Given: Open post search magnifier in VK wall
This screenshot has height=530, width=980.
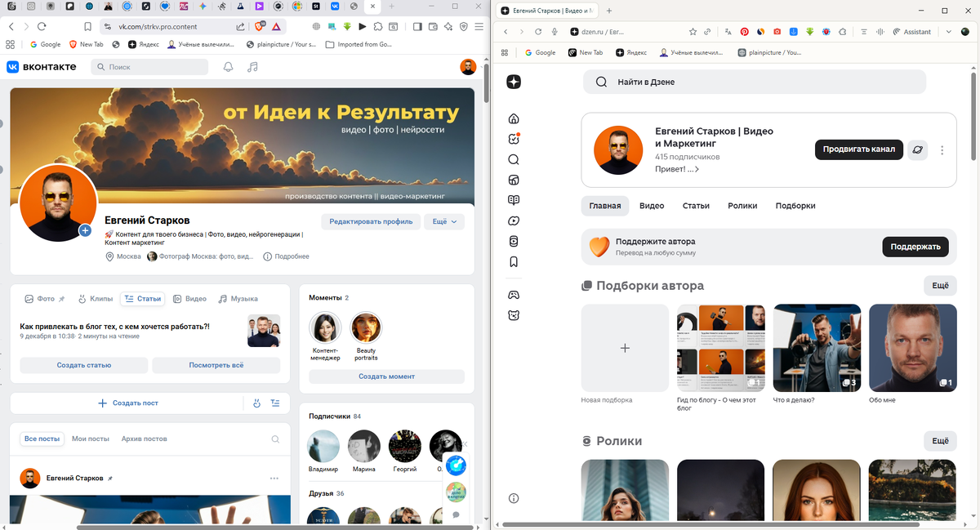Looking at the screenshot, I should click(x=275, y=439).
